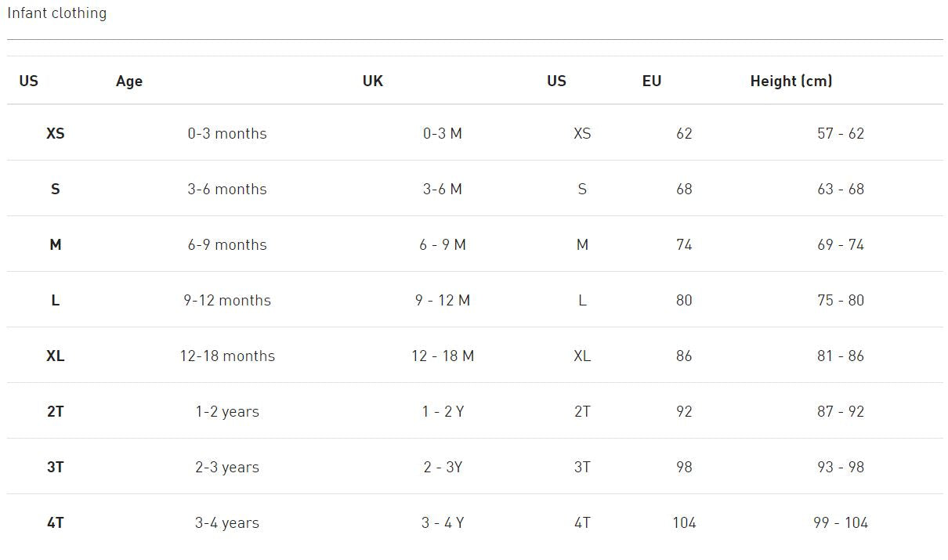Select height range "57 - 62"

coord(841,134)
